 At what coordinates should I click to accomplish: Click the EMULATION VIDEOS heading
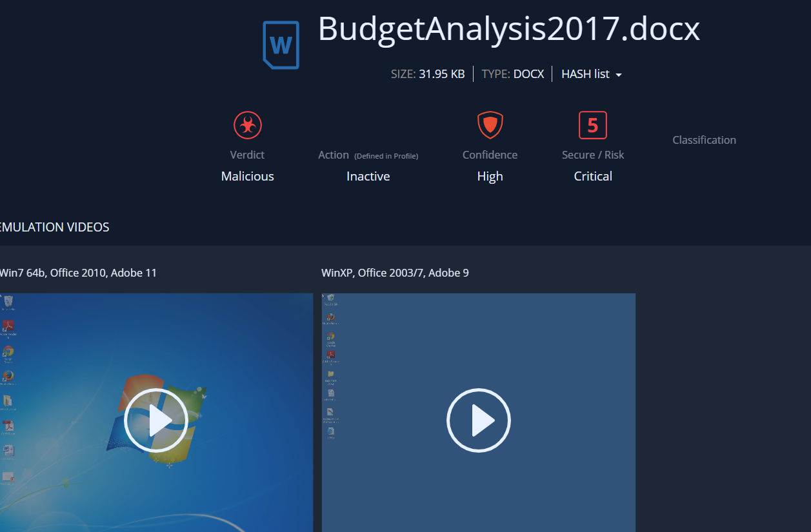click(x=55, y=227)
